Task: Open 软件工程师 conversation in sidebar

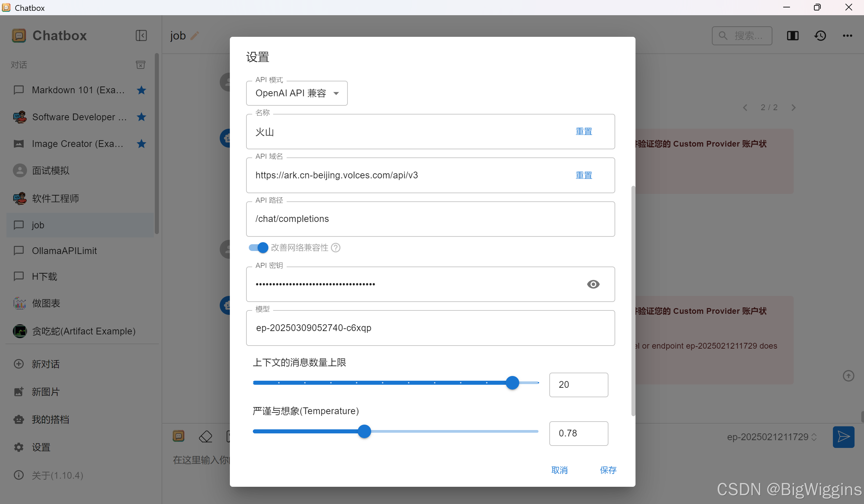Action: click(55, 198)
